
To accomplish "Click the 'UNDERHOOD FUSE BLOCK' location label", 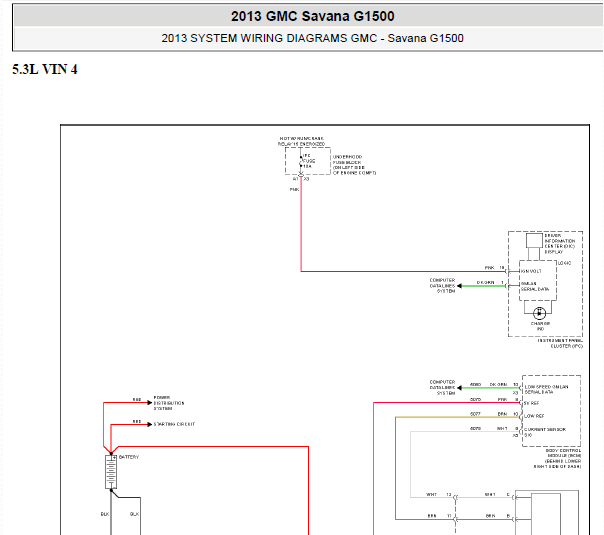I will click(354, 165).
